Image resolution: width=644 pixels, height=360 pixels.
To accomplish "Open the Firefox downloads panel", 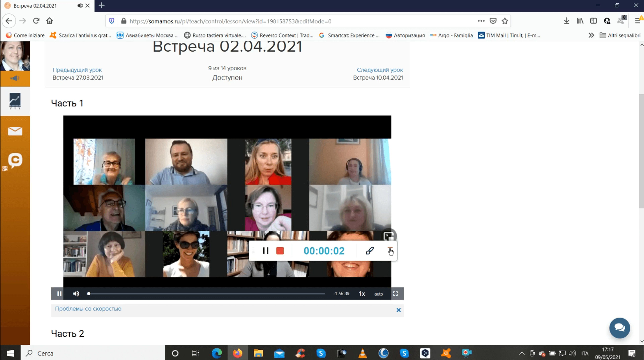I will (x=567, y=21).
